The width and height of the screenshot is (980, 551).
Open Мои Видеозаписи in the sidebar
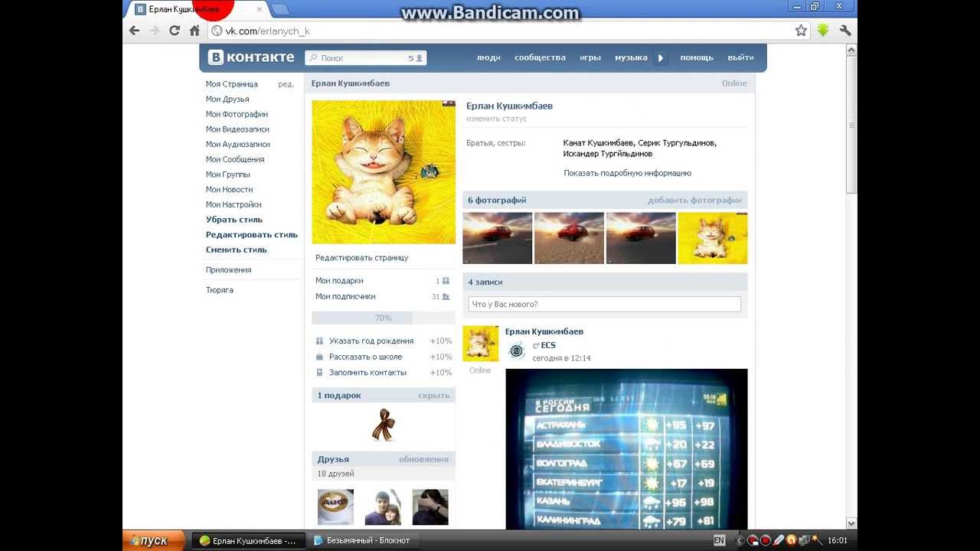tap(237, 129)
